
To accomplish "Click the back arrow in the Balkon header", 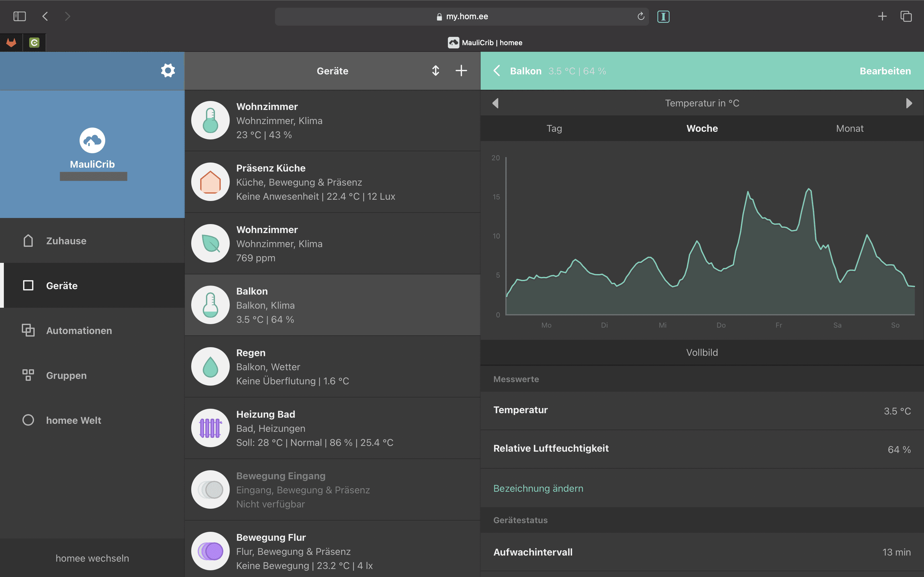I will coord(496,71).
